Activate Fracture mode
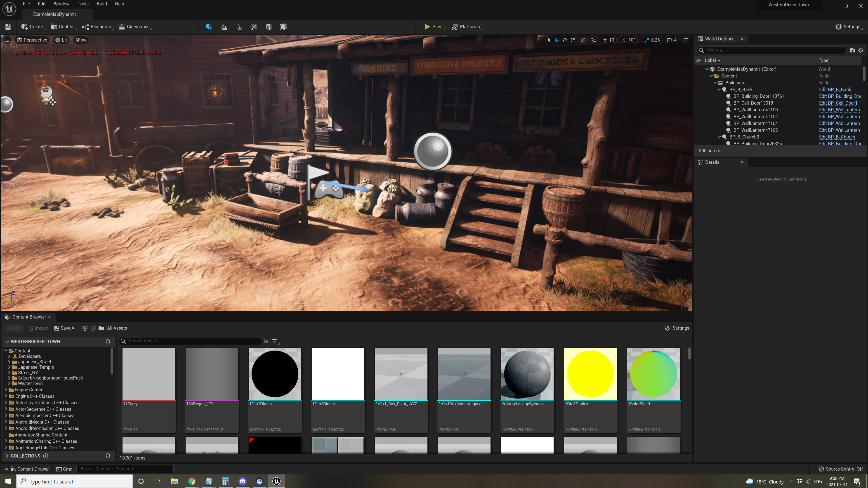 (x=269, y=27)
